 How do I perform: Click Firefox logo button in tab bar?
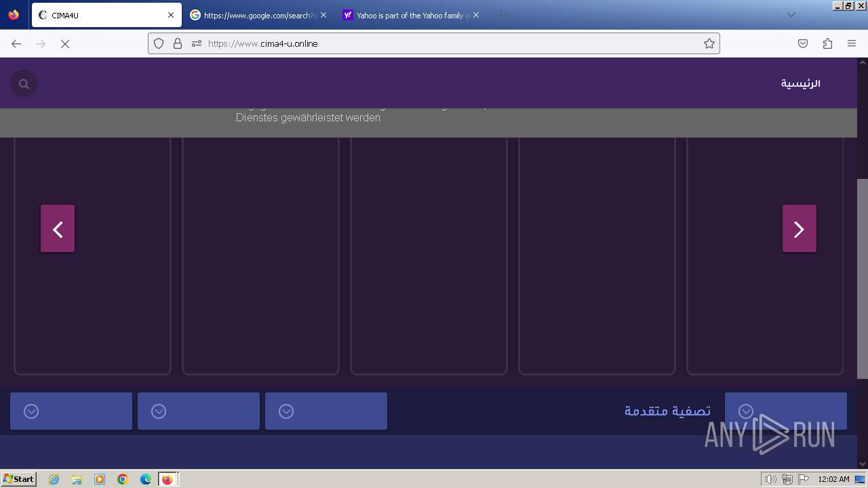coord(14,15)
